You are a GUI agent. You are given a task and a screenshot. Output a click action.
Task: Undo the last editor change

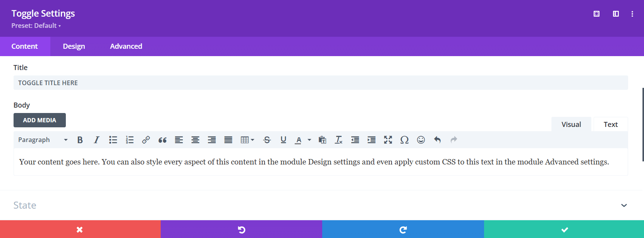(x=438, y=140)
